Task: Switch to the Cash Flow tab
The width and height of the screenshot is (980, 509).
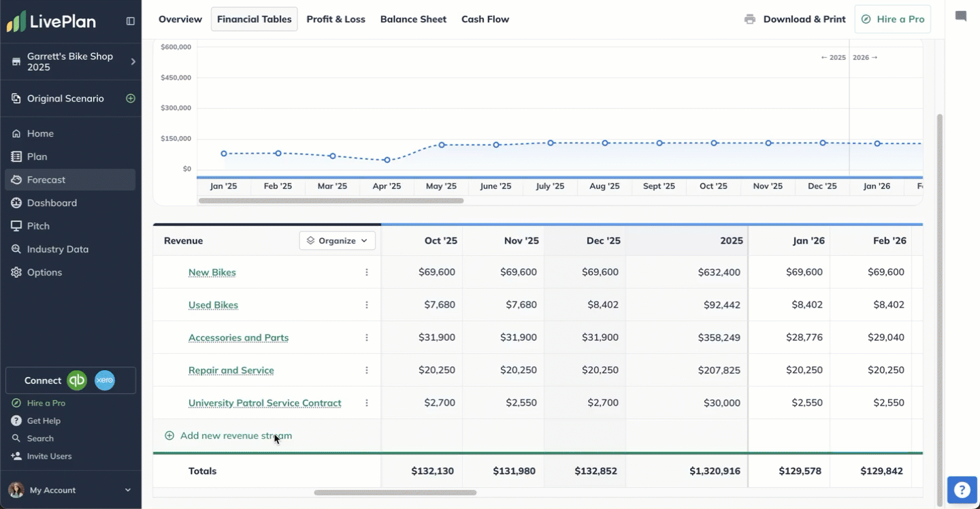Action: coord(485,19)
